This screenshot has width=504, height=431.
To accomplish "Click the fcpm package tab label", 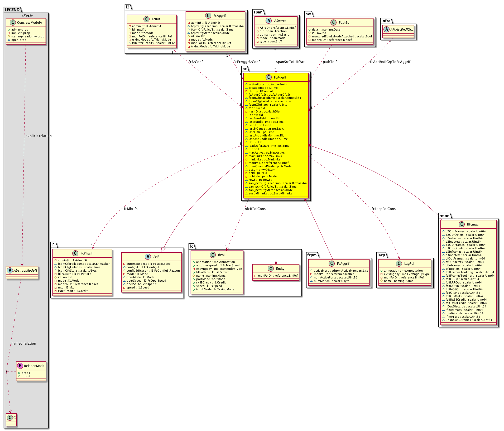I will tap(312, 255).
